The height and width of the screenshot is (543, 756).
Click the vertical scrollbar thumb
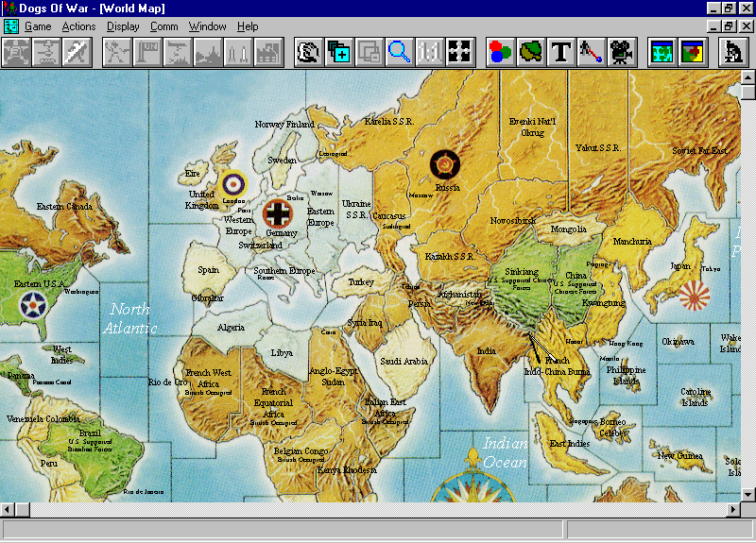click(747, 92)
